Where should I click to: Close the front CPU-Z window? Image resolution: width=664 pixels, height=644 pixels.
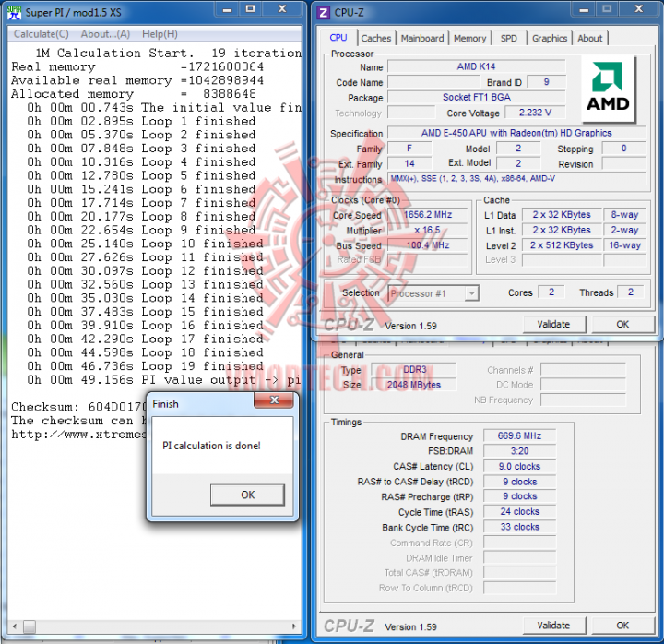click(x=639, y=9)
